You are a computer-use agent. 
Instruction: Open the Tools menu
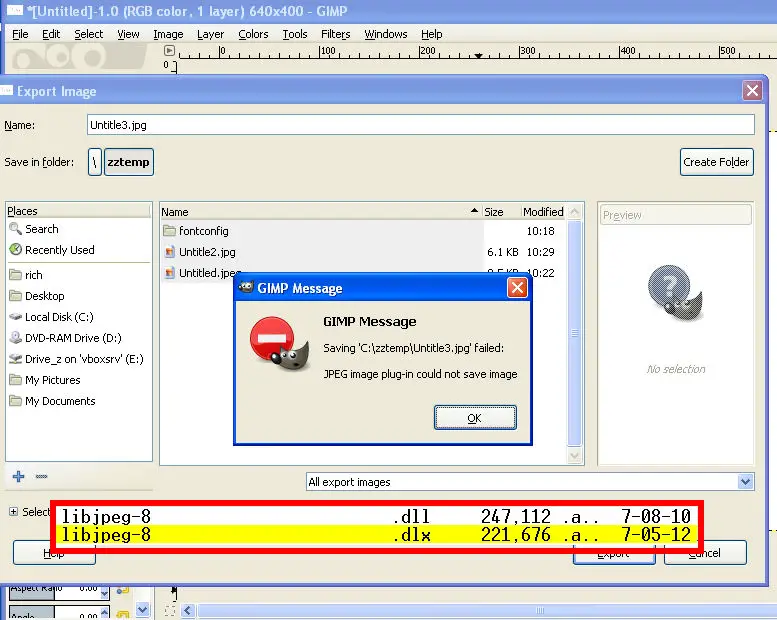(x=295, y=34)
